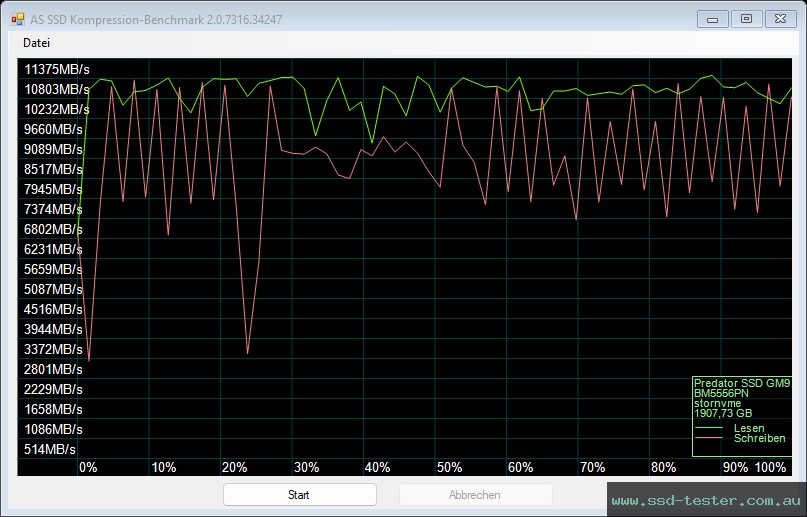Click the 50% x-axis label
807x517 pixels.
tap(449, 468)
